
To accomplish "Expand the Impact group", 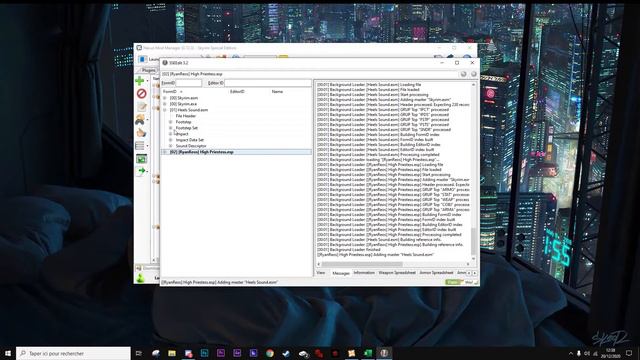I will tap(171, 134).
